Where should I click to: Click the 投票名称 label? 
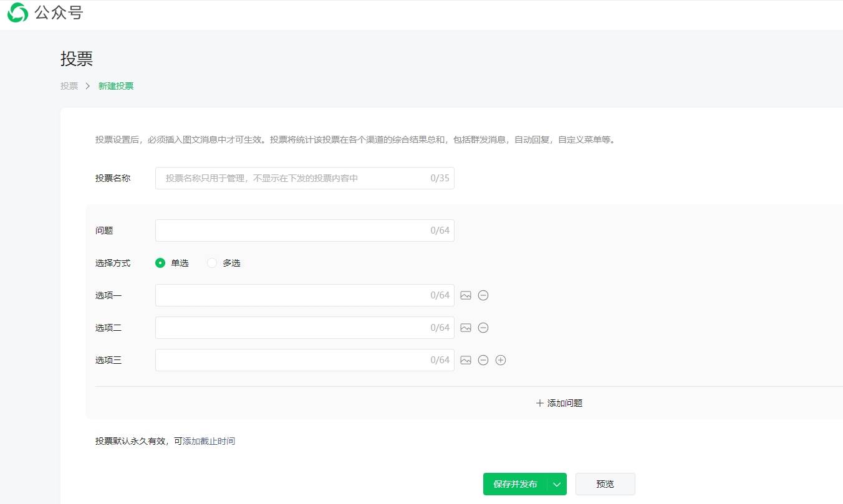click(x=113, y=178)
